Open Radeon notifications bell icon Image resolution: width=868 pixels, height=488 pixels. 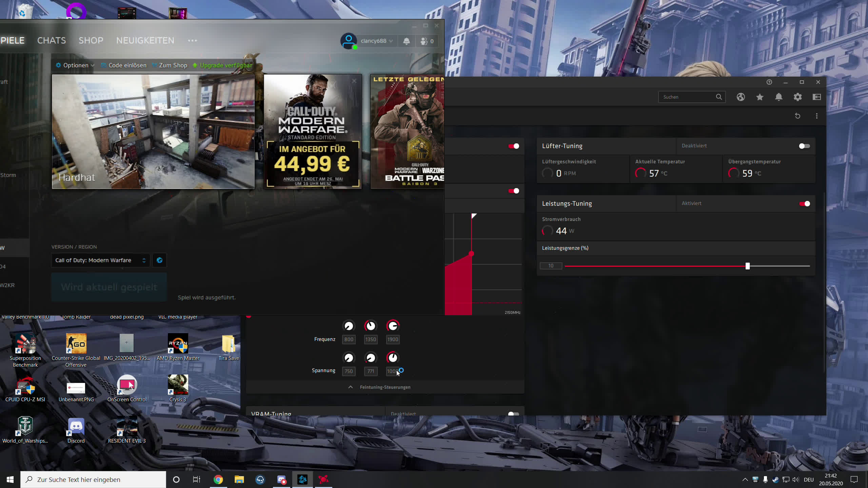coord(778,97)
